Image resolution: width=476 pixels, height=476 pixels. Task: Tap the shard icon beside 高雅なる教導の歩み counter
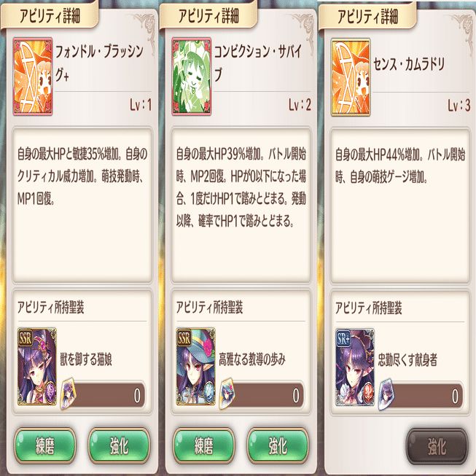click(x=227, y=394)
